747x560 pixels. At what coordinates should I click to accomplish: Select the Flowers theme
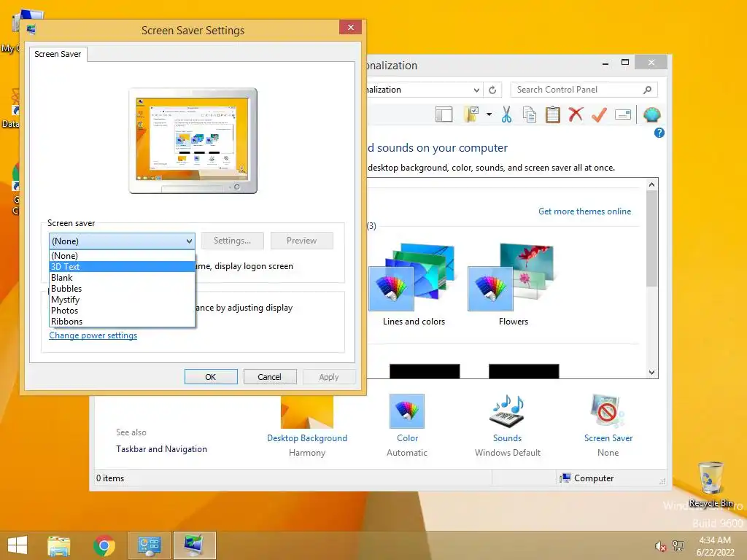(x=513, y=285)
